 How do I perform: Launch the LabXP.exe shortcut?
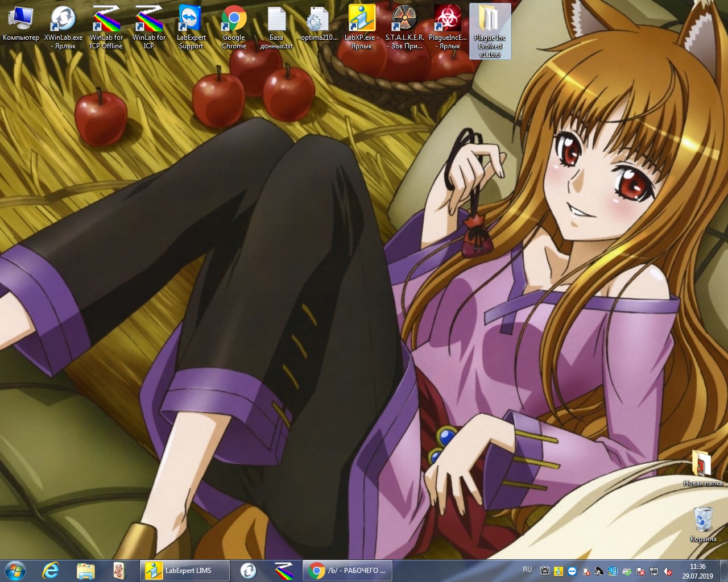tap(362, 27)
